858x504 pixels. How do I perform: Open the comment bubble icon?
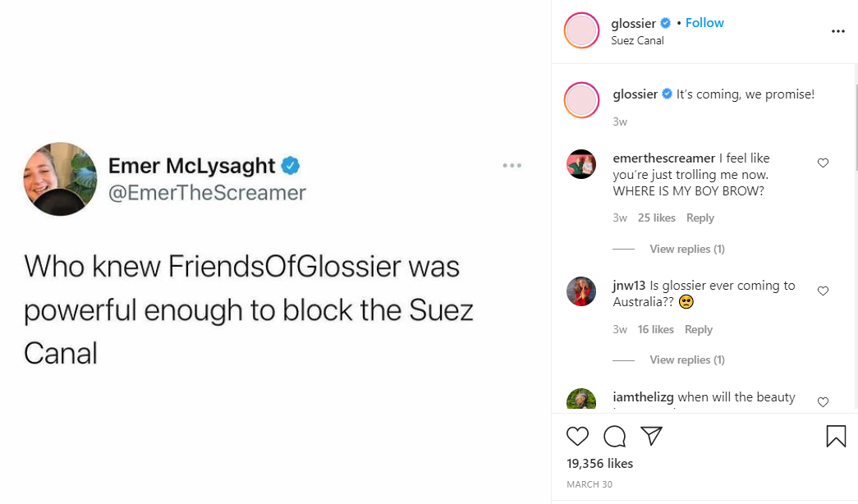pos(614,436)
